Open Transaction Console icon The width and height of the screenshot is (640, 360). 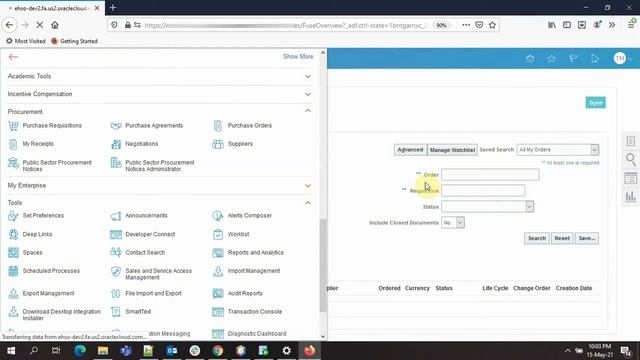point(218,312)
